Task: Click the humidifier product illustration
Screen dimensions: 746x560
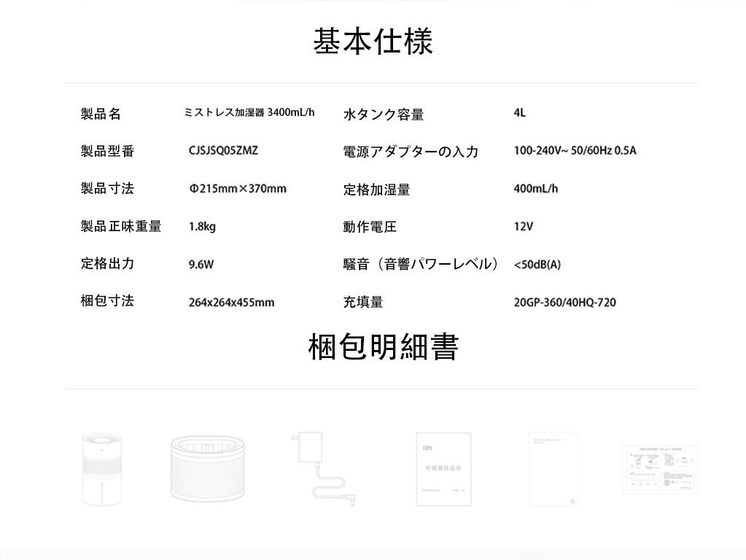Action: (x=102, y=469)
